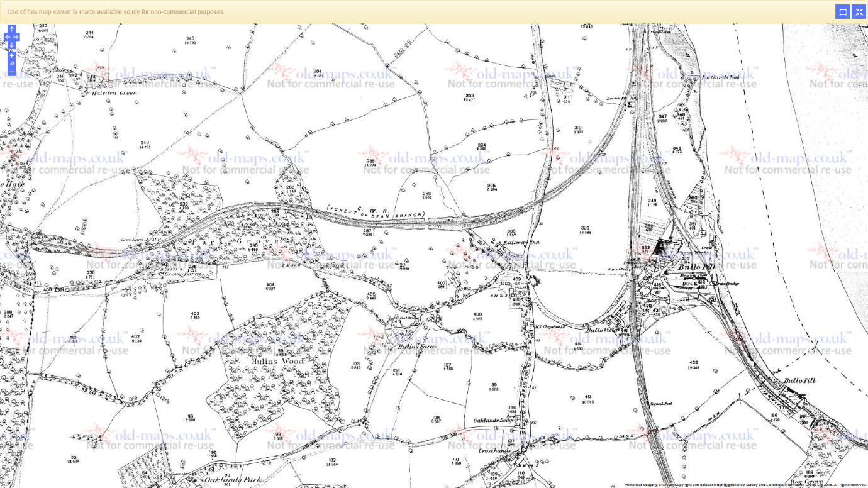Click the Oaklands Park label on map
Viewport: 868px width, 488px height.
[x=234, y=479]
